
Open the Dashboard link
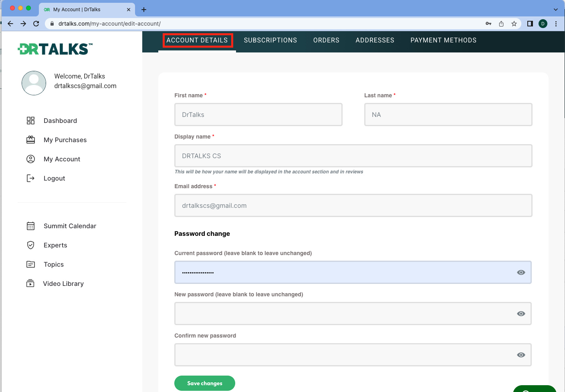pos(60,121)
